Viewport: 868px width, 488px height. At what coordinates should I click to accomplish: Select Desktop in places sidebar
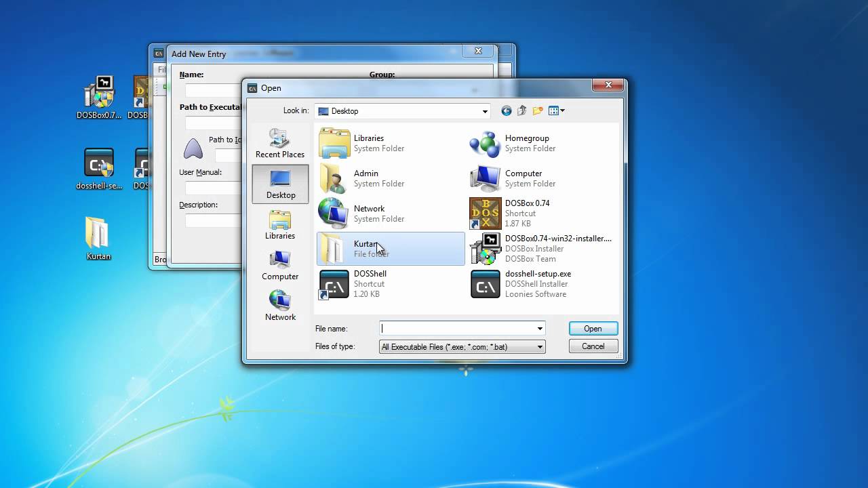point(280,184)
